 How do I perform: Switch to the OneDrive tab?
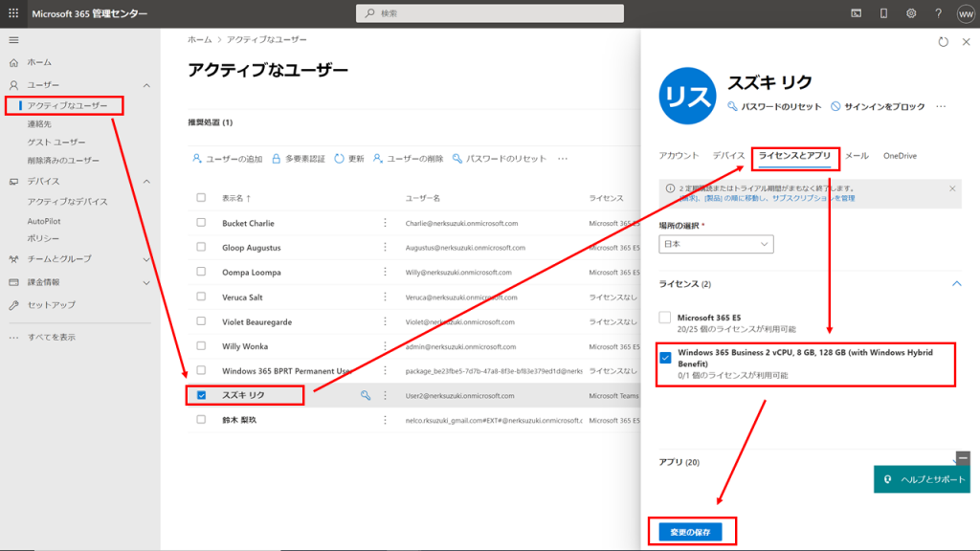click(900, 156)
